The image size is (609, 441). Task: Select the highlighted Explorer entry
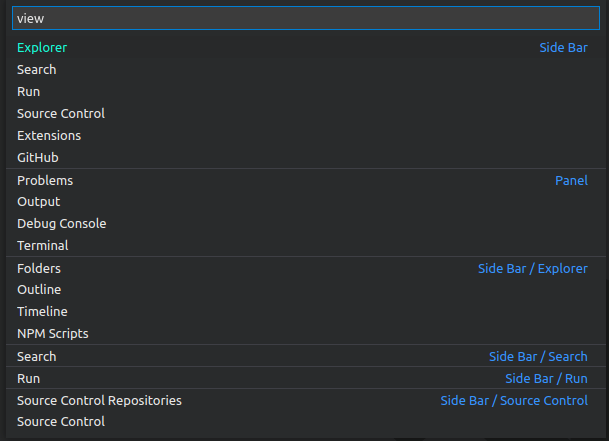pos(42,48)
